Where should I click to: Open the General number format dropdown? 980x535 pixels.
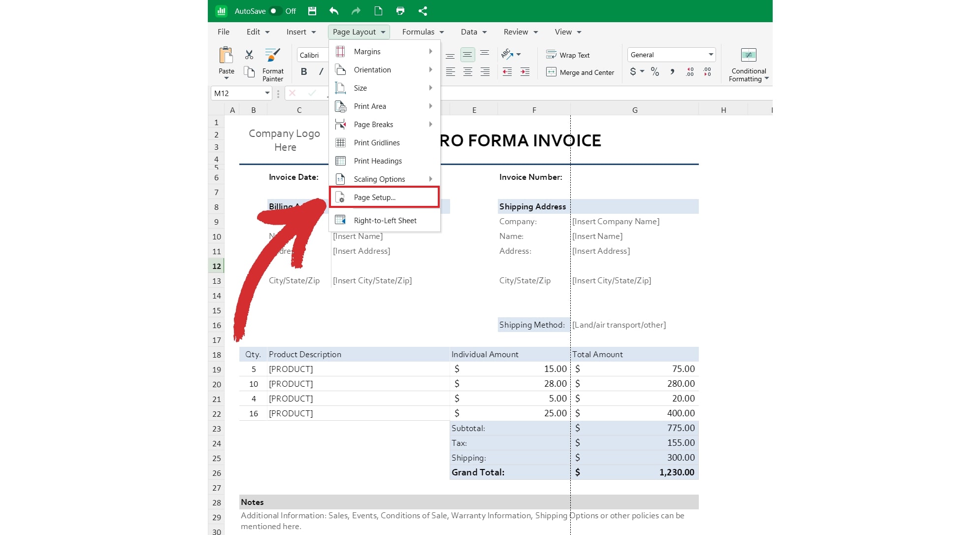[x=711, y=54]
